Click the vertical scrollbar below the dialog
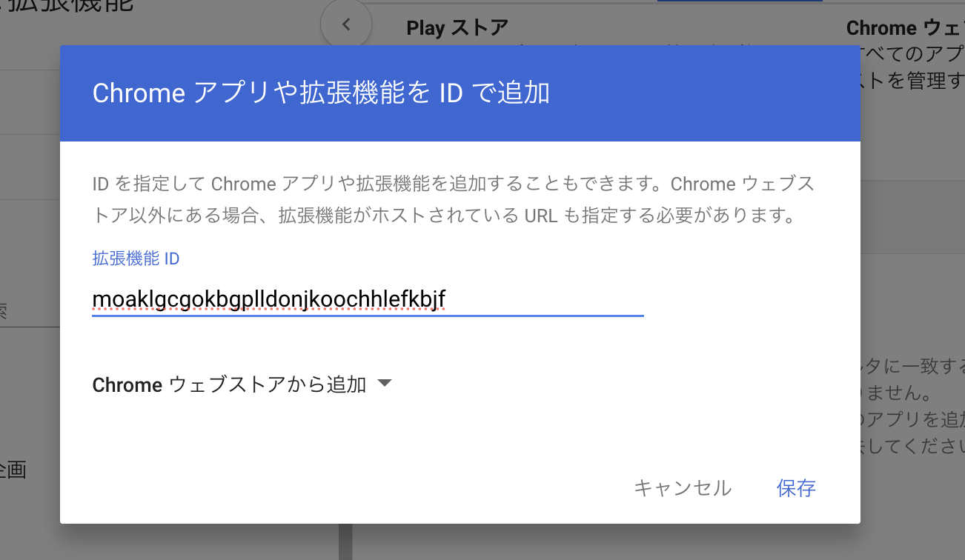The height and width of the screenshot is (560, 965). click(x=345, y=542)
